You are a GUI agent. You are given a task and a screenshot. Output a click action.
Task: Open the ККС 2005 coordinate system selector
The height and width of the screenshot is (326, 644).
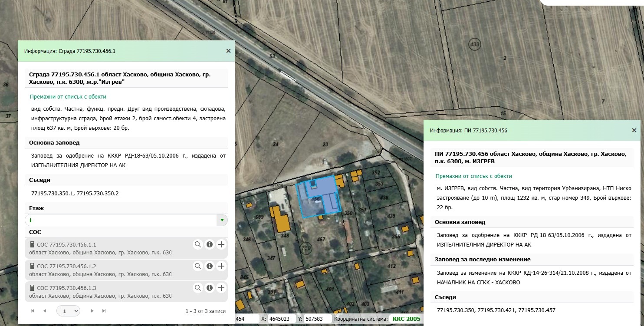pos(406,319)
